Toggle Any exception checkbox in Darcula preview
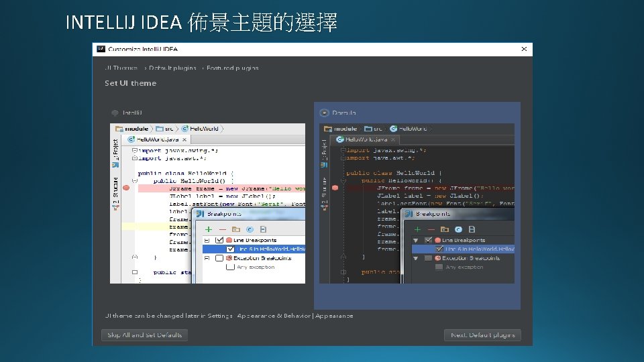This screenshot has width=644, height=362. (x=439, y=267)
